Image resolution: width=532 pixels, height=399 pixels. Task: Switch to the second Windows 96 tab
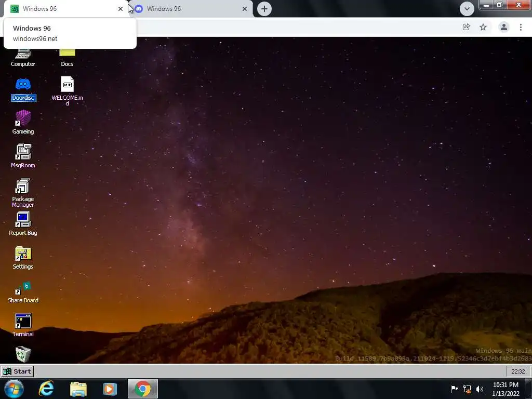tap(191, 9)
